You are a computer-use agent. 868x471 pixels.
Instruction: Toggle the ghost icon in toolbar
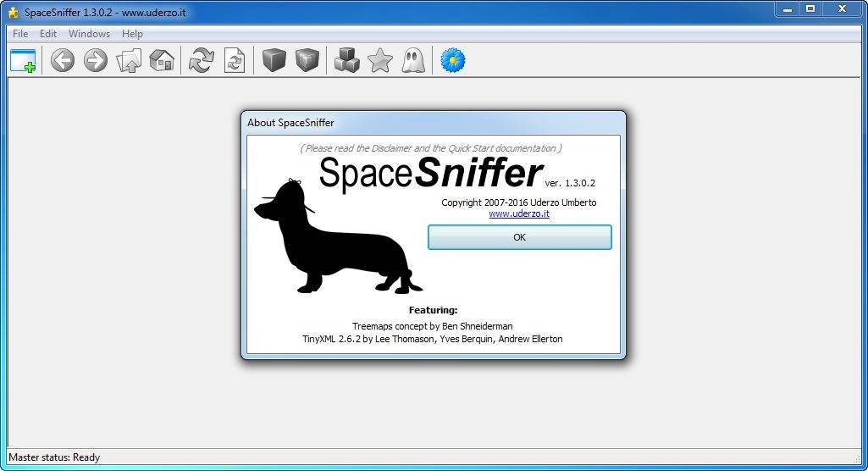click(413, 60)
